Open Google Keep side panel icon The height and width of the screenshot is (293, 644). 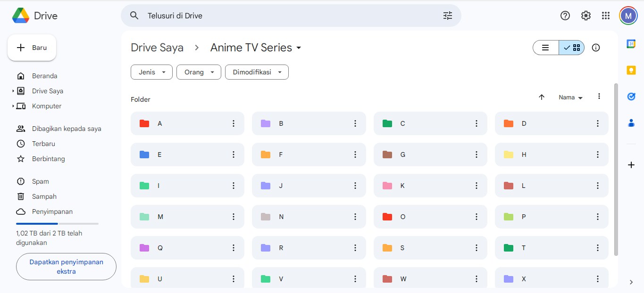631,70
